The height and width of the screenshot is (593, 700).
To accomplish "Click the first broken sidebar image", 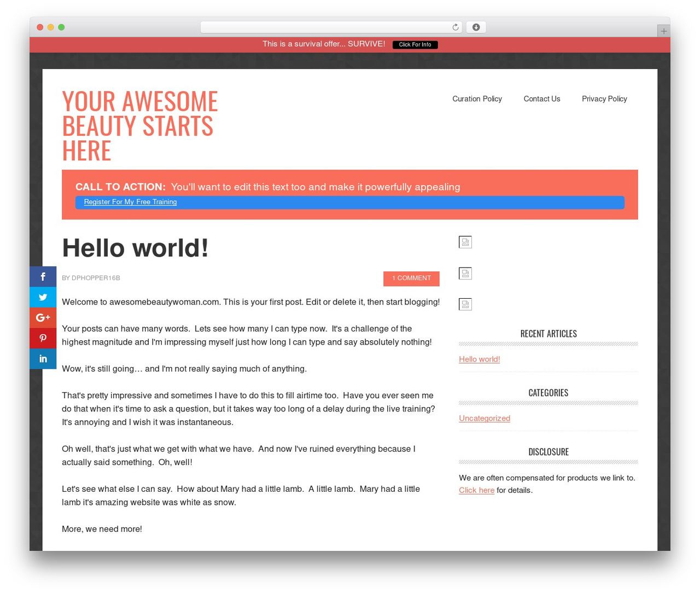I will (x=465, y=242).
